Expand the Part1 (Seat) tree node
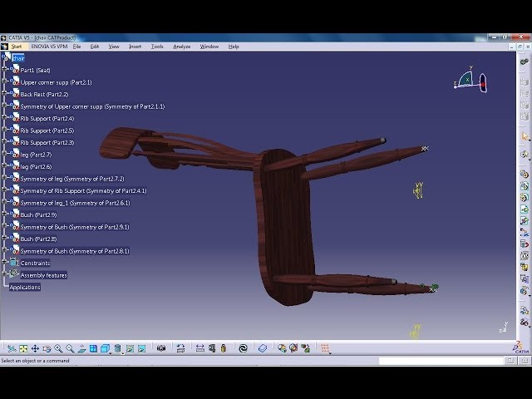Viewport: 532px width, 399px height. point(4,69)
